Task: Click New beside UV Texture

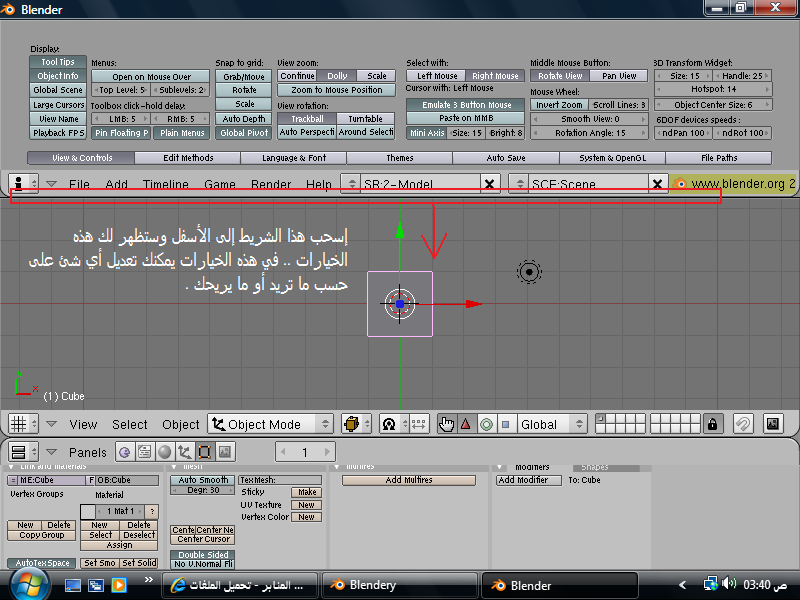Action: pyautogui.click(x=307, y=505)
